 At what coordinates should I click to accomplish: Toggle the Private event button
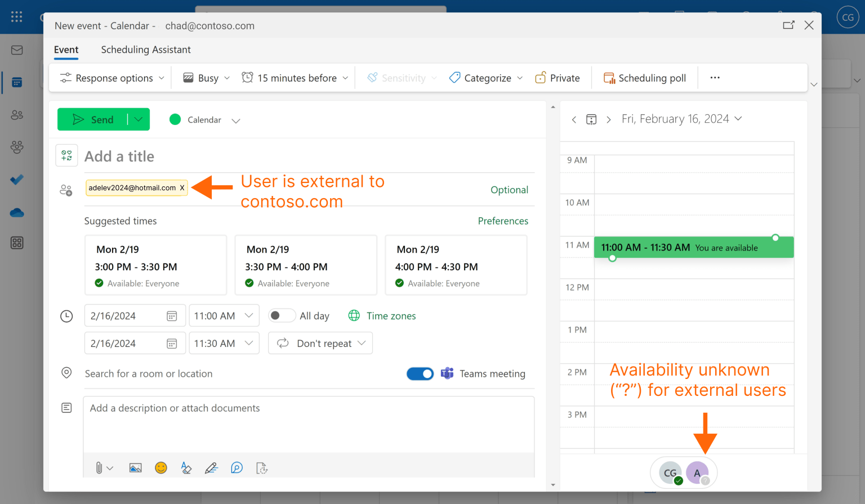tap(558, 78)
